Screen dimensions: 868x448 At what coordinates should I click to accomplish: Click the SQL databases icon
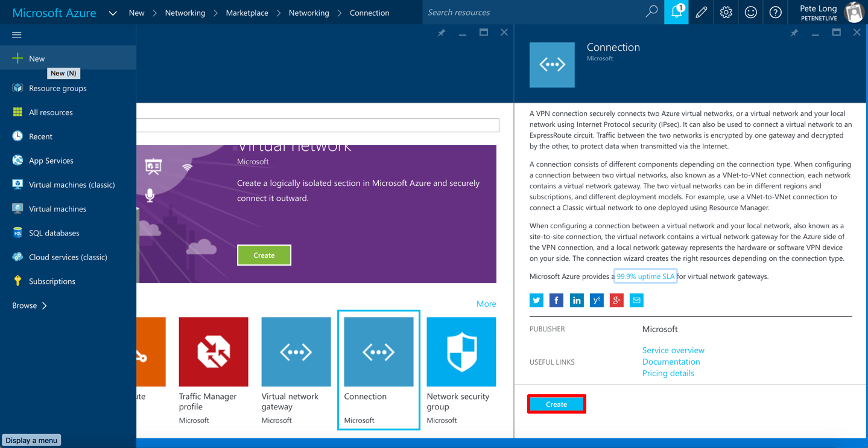pyautogui.click(x=17, y=233)
